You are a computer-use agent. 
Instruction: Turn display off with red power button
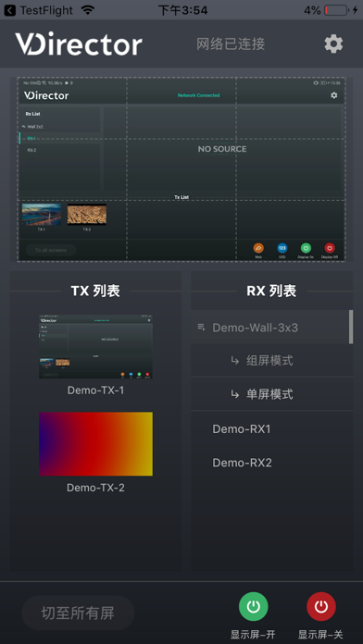[x=321, y=606]
